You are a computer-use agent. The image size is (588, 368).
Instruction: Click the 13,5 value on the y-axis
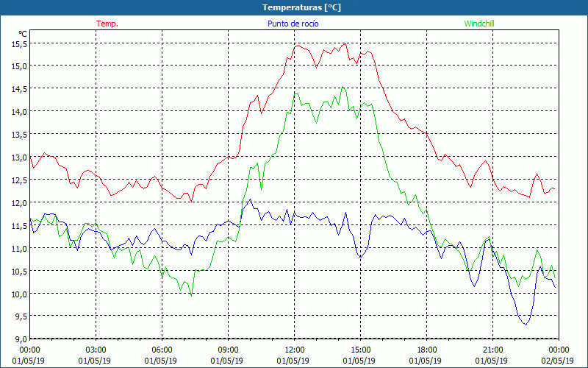(x=20, y=135)
